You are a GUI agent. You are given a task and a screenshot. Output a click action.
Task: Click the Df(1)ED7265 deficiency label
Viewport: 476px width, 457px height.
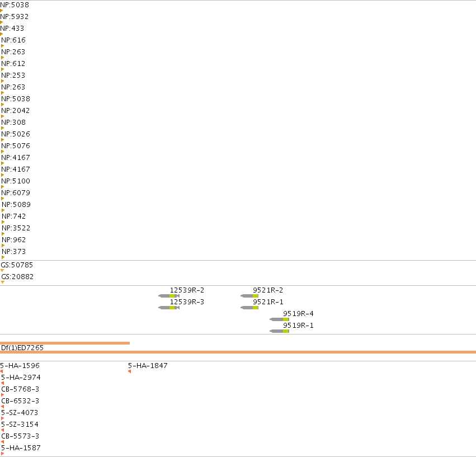pos(22,348)
